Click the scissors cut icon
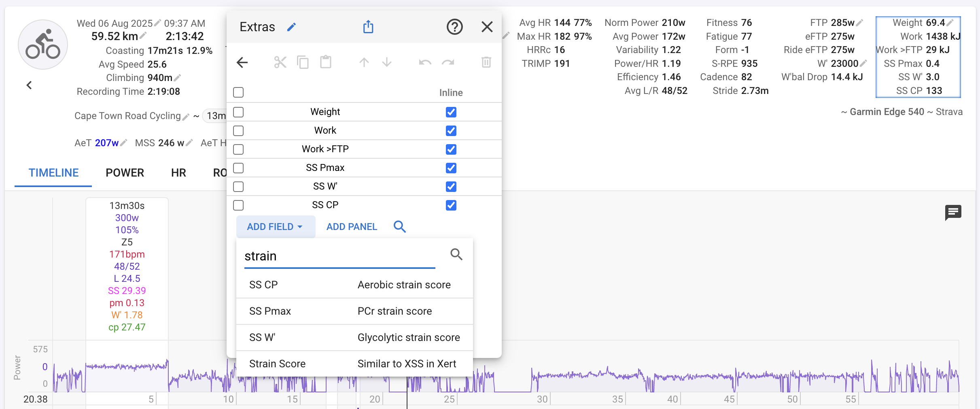Image resolution: width=980 pixels, height=409 pixels. 280,62
